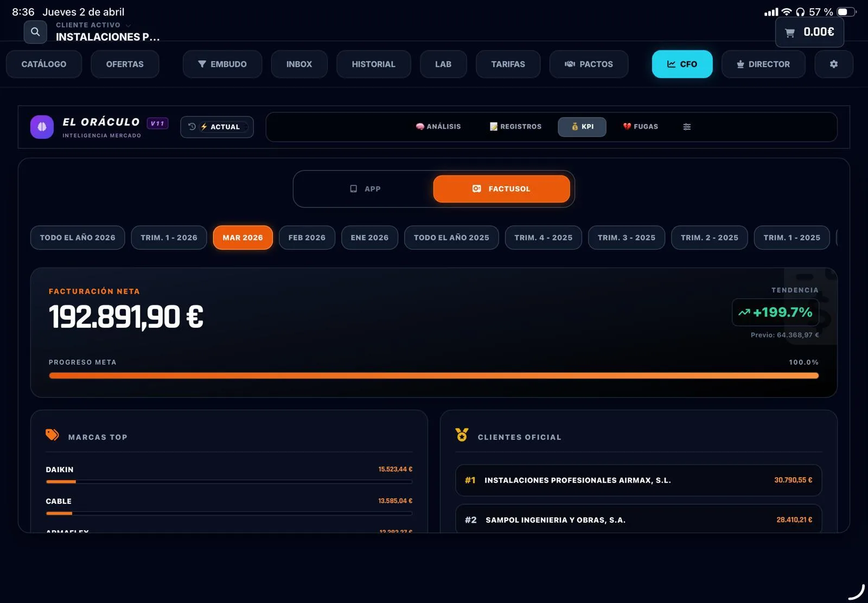The image size is (868, 603).
Task: Click the Daikin brand progress bar
Action: click(x=229, y=481)
